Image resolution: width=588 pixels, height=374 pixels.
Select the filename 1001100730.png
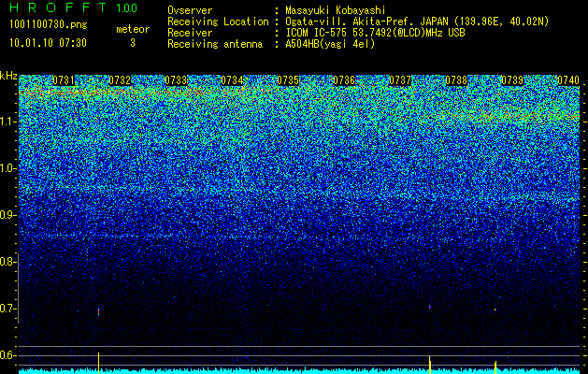(x=49, y=25)
